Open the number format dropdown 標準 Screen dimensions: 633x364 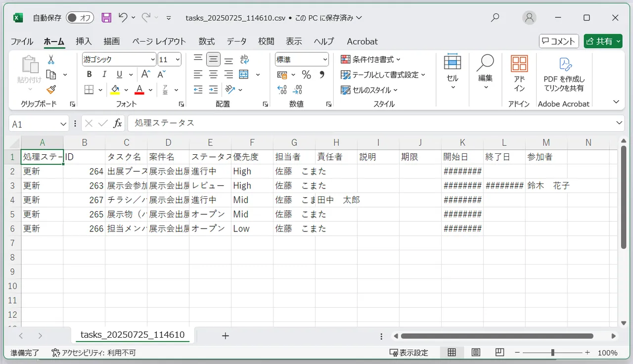point(325,59)
